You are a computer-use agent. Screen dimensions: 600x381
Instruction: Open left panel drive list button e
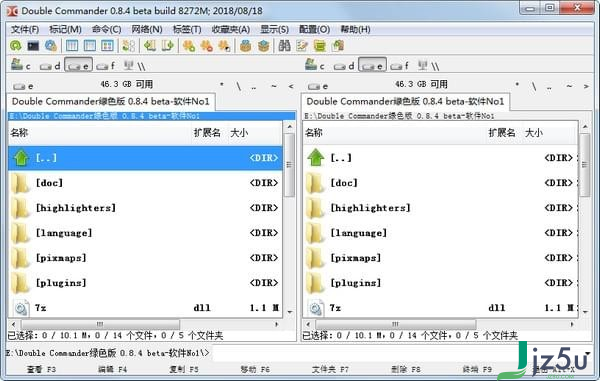pyautogui.click(x=23, y=86)
